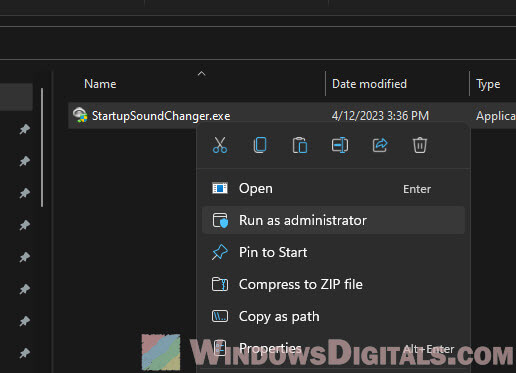516x373 pixels.
Task: Click the Paste clipboard icon
Action: pyautogui.click(x=300, y=145)
